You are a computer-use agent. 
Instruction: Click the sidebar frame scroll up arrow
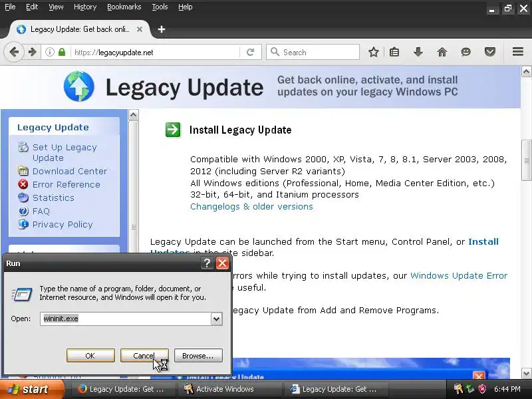(134, 115)
